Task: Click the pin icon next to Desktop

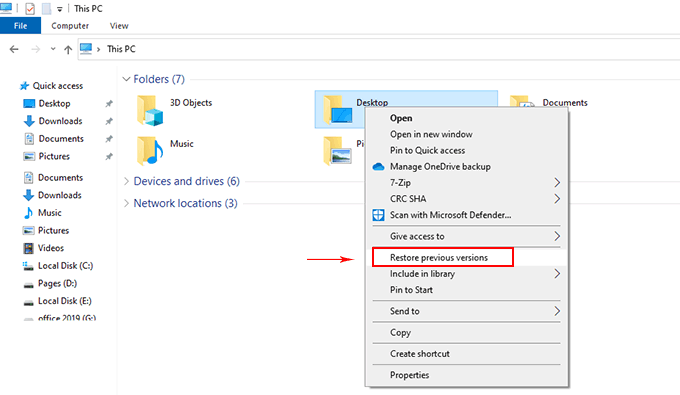Action: point(109,104)
